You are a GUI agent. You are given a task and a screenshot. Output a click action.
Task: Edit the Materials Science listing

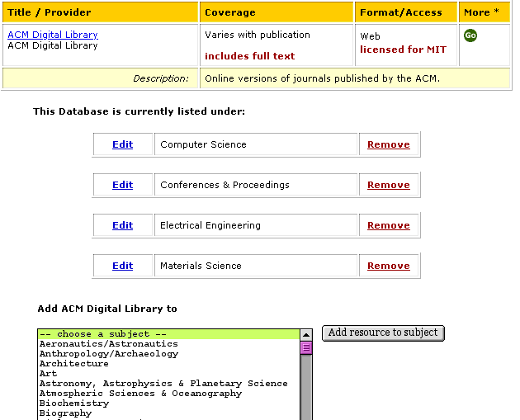(122, 266)
